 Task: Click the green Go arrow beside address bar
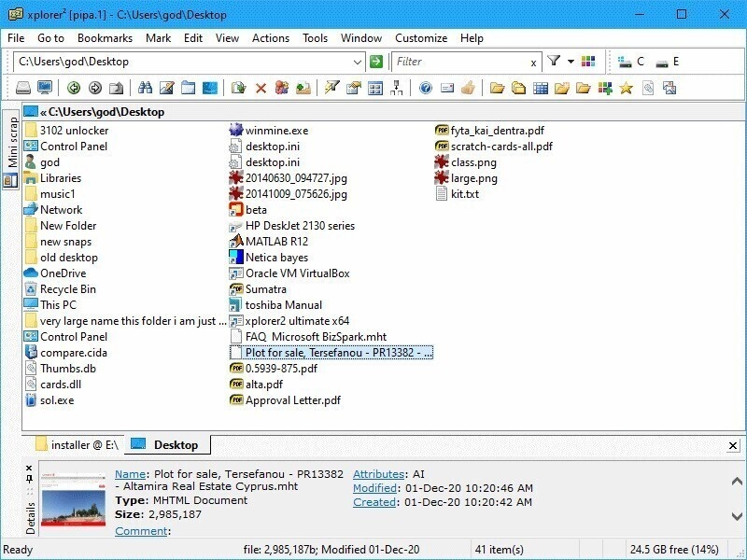click(x=376, y=62)
